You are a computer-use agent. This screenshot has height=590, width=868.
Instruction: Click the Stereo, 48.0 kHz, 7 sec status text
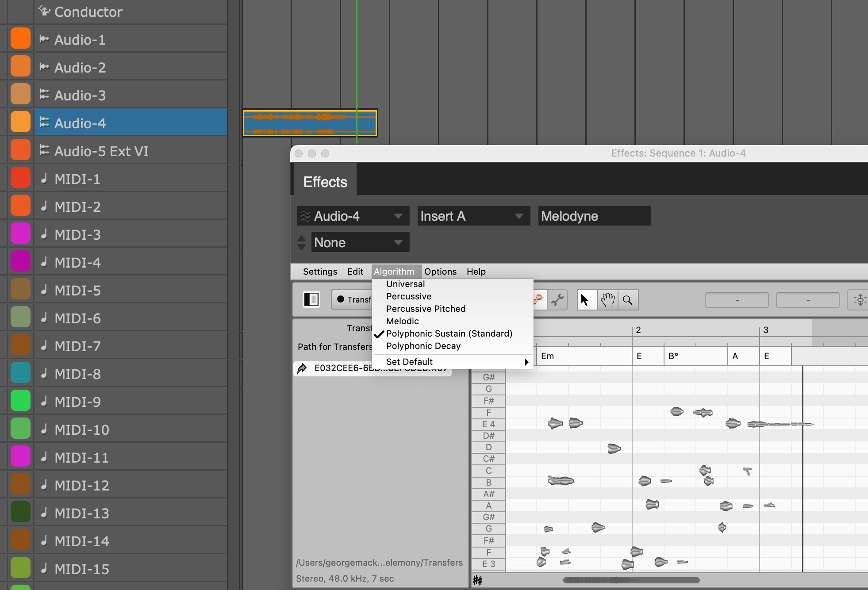[345, 579]
